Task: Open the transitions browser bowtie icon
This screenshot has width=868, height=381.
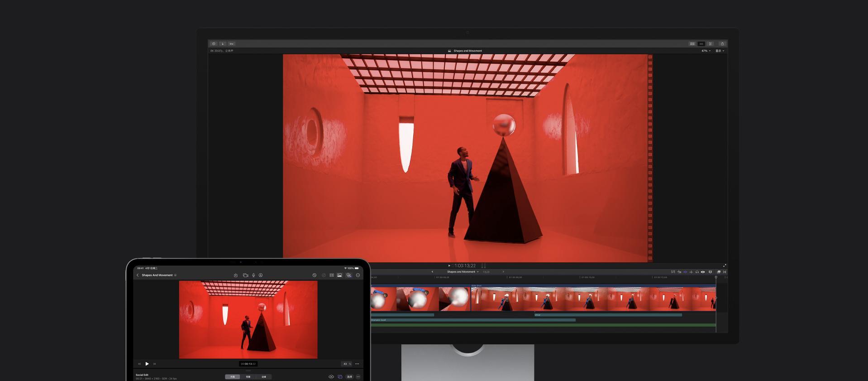Action: pyautogui.click(x=725, y=272)
